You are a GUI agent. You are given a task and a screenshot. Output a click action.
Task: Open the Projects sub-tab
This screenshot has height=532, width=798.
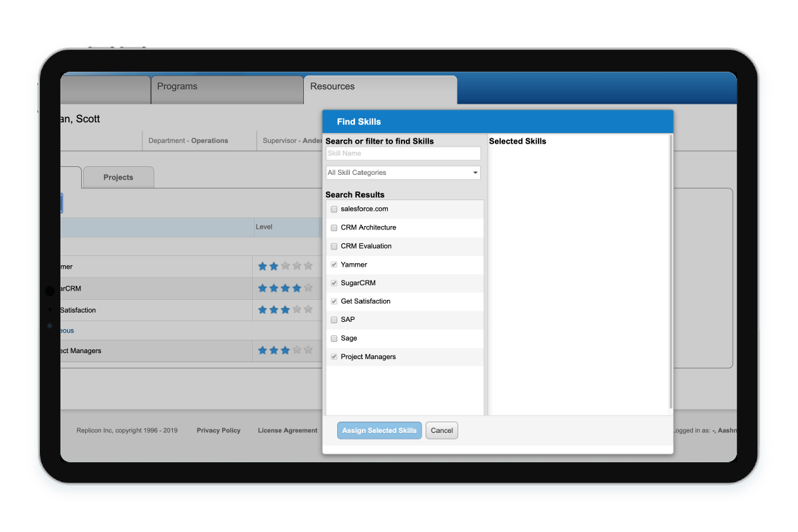click(118, 178)
